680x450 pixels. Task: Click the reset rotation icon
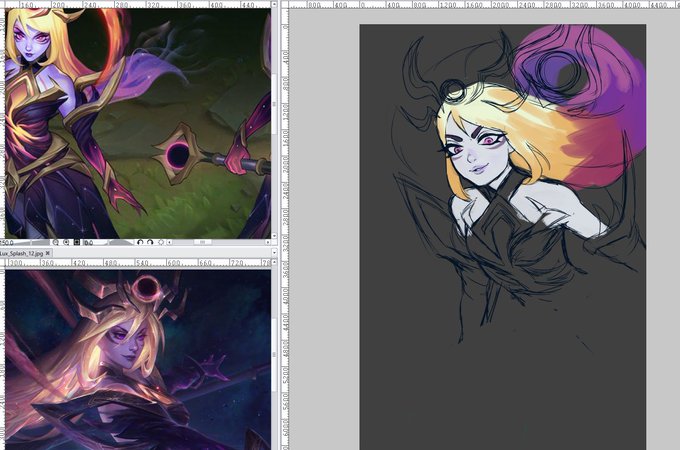point(160,242)
